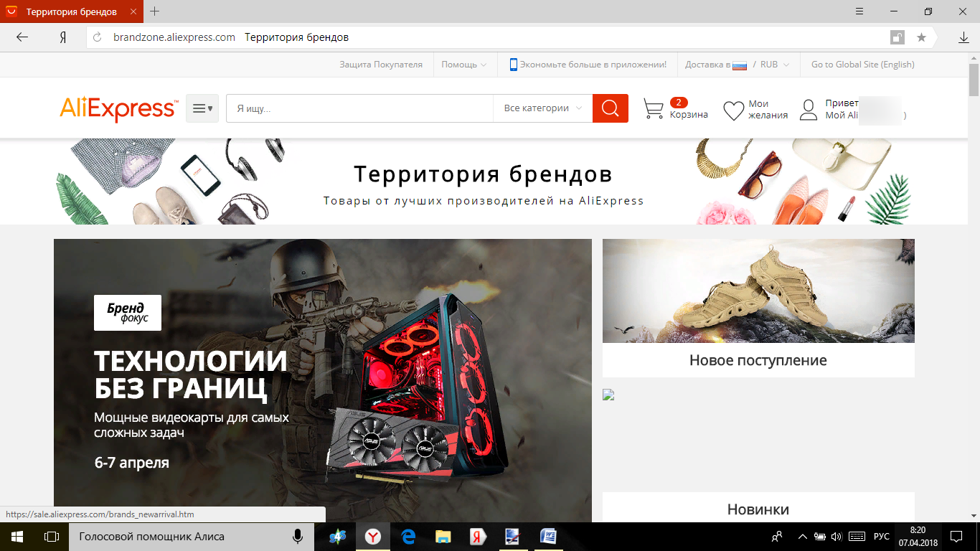Image resolution: width=980 pixels, height=551 pixels.
Task: Click 'Go to Global Site (English)' link
Action: pyautogui.click(x=862, y=65)
